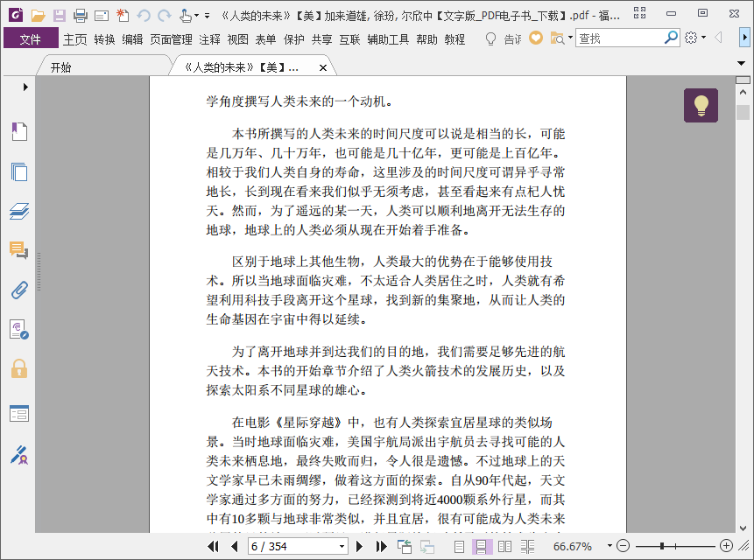Open the zoom percentage dropdown
The image size is (754, 560).
(x=610, y=546)
